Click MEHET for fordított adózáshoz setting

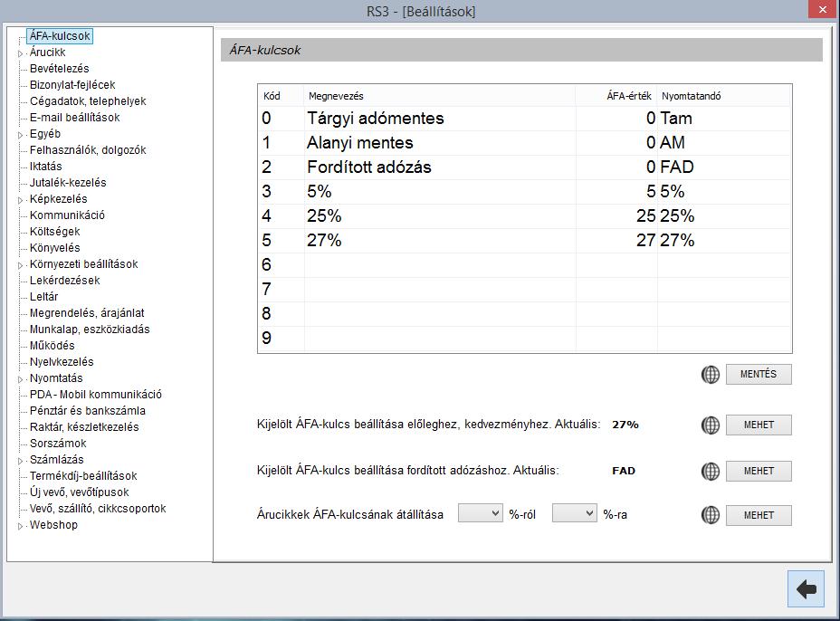[759, 471]
